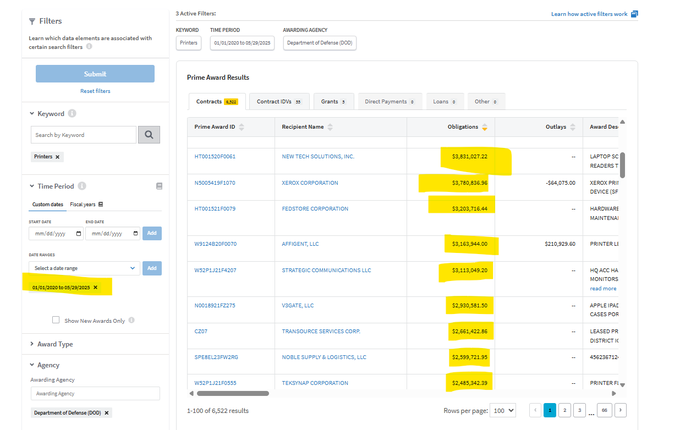Viewport: 680px width, 430px height.
Task: Open the Rows per page dropdown
Action: (x=504, y=410)
